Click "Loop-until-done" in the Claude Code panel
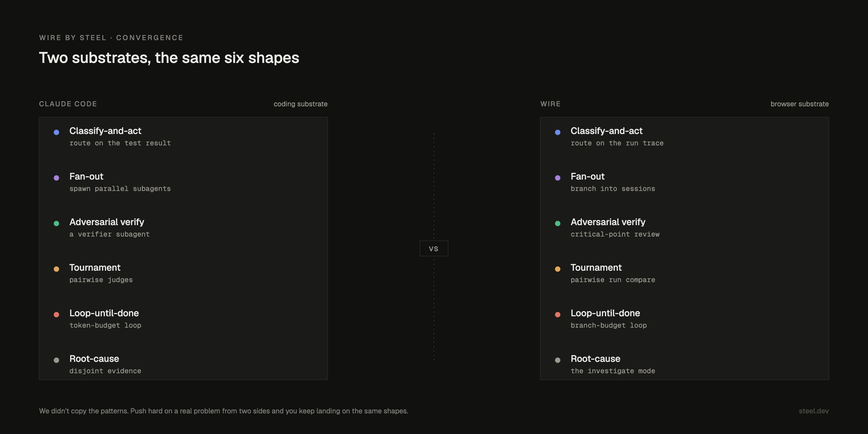The width and height of the screenshot is (868, 434). 104,313
